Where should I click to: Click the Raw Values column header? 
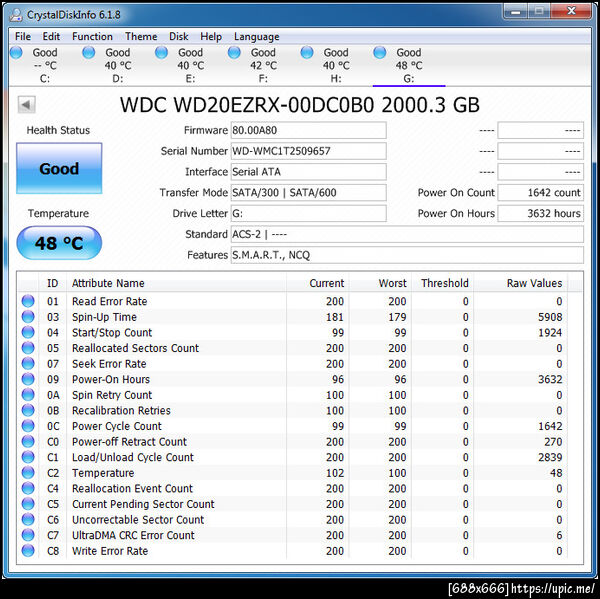pos(520,283)
